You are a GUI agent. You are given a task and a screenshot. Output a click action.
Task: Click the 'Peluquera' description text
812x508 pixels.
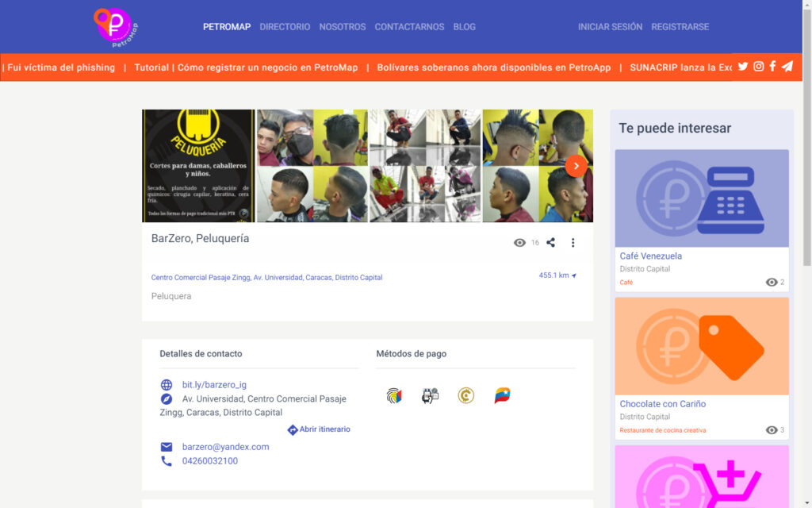[x=171, y=296]
